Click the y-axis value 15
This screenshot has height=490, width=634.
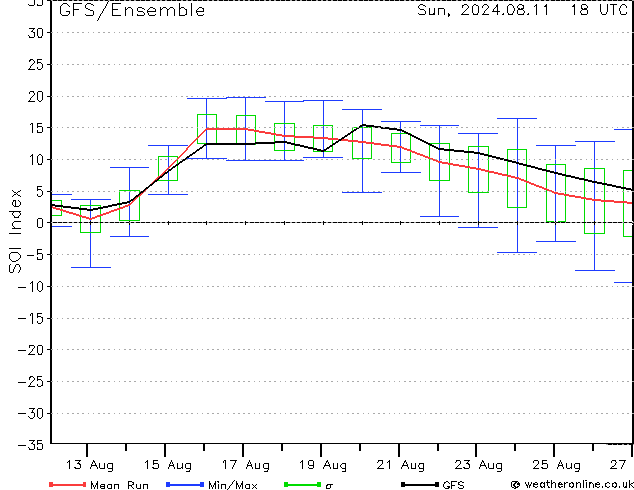click(36, 128)
